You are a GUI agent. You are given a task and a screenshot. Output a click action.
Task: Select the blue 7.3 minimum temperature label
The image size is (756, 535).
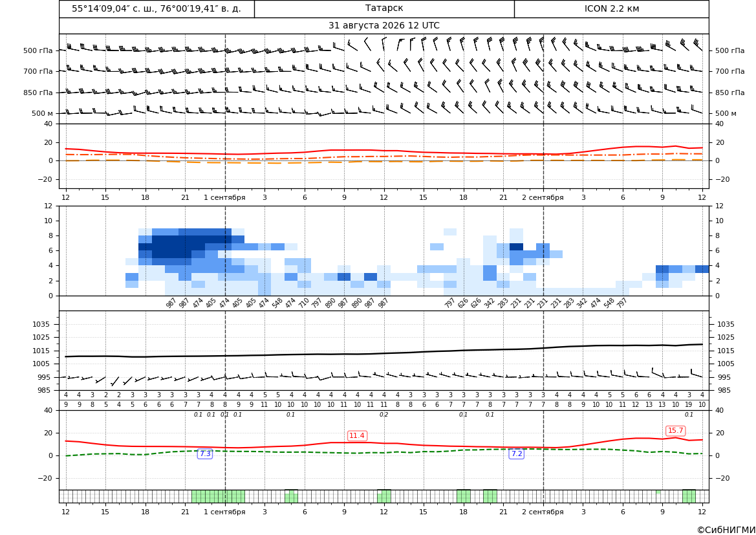205,453
